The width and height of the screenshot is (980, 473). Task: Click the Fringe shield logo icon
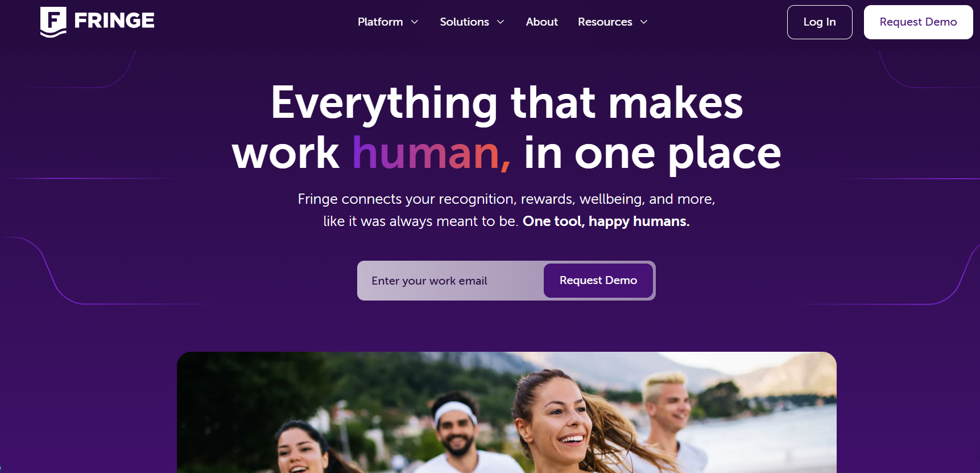[53, 22]
